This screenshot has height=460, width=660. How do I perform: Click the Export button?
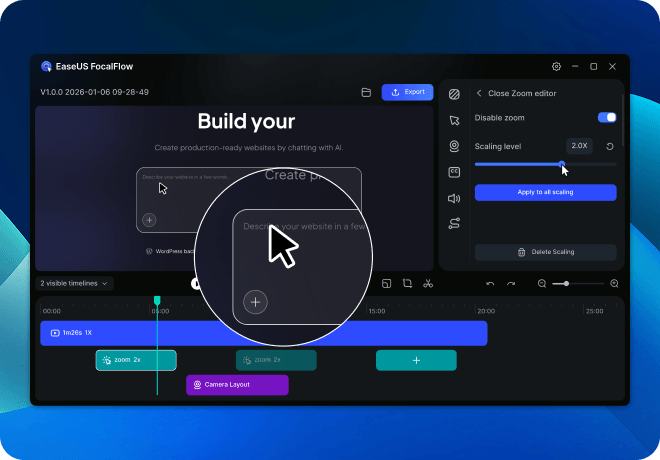pos(407,92)
